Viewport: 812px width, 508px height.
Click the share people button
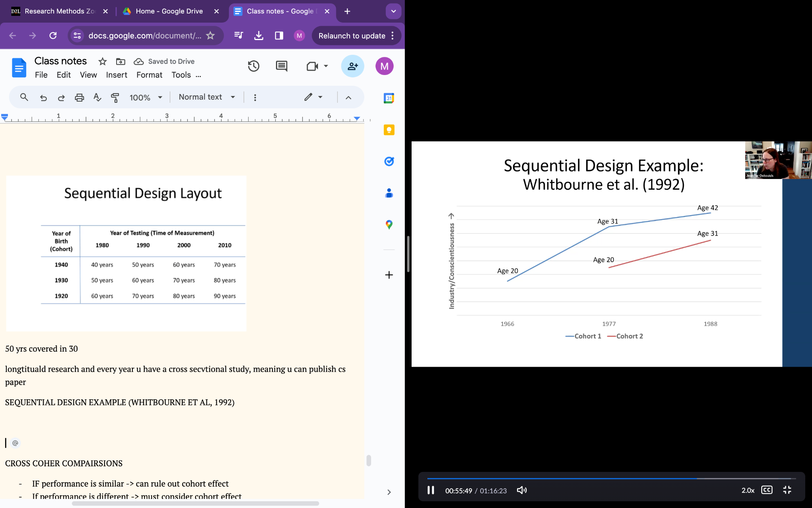tap(352, 66)
